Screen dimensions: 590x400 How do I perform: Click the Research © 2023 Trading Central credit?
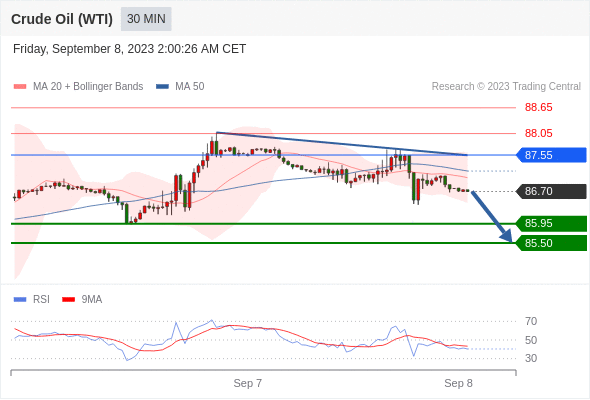click(x=506, y=87)
